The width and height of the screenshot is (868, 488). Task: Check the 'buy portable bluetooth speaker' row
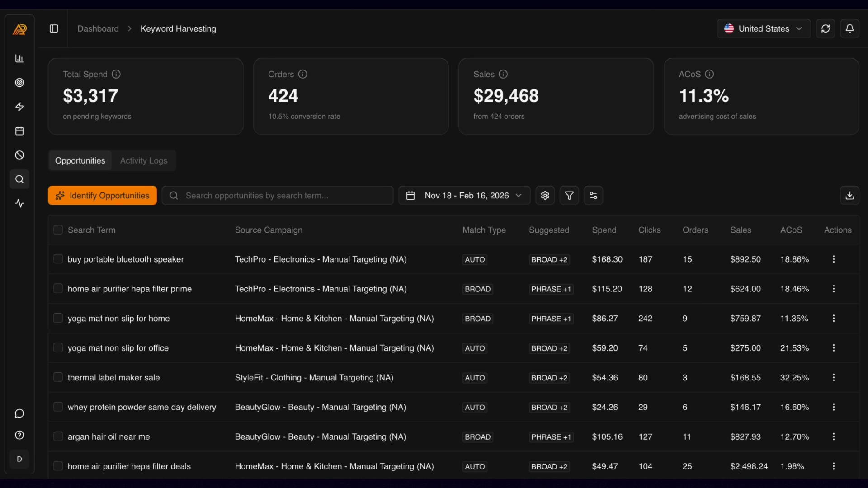tap(58, 259)
